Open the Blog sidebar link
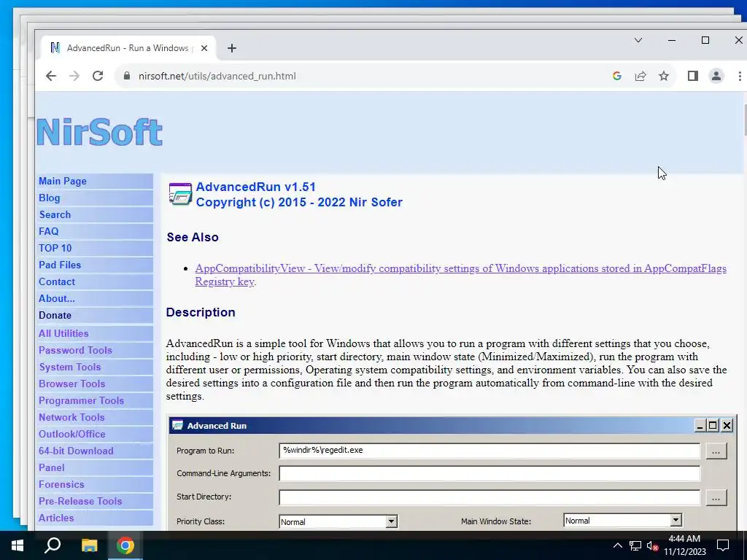 click(49, 198)
